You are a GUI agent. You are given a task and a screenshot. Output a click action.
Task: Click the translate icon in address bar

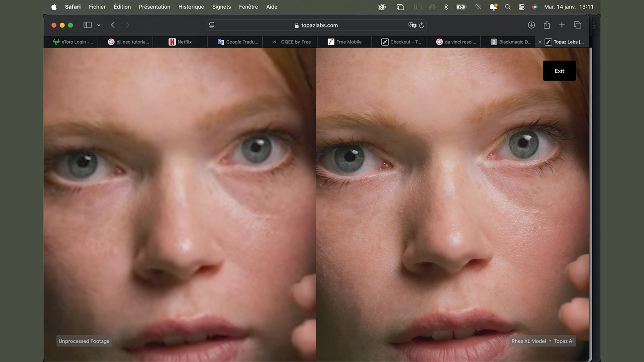[412, 25]
